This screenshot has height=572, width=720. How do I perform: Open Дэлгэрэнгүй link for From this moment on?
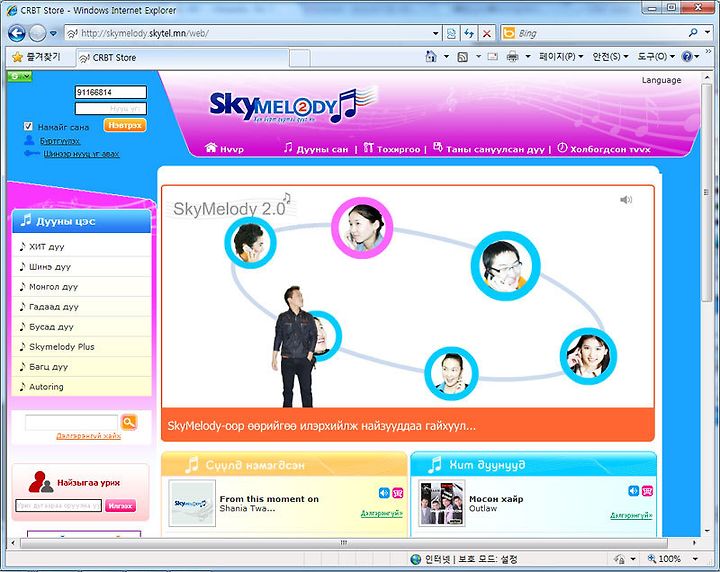[x=382, y=513]
